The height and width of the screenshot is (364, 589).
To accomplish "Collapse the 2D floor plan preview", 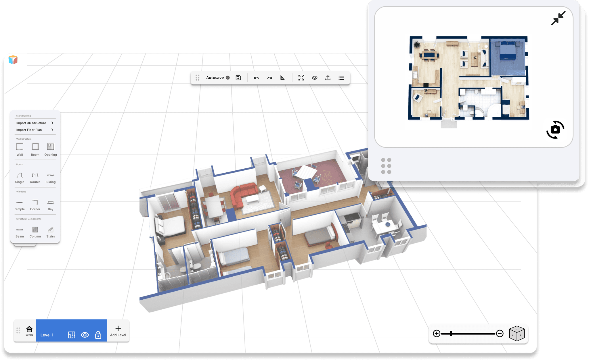I will pos(558,18).
